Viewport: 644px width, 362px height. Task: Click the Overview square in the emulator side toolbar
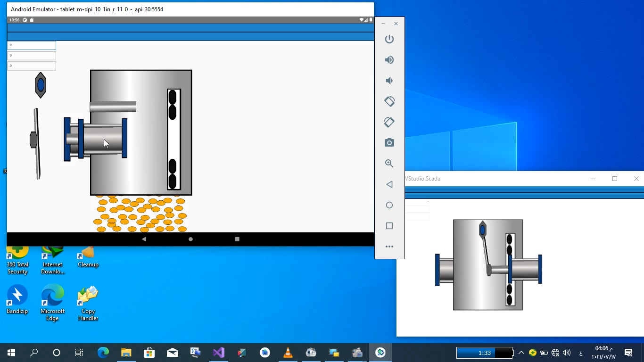[389, 226]
